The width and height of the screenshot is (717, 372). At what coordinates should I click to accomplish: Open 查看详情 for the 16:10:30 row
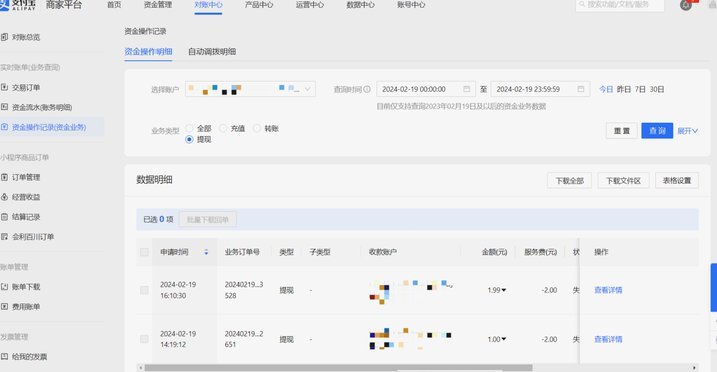click(x=608, y=290)
